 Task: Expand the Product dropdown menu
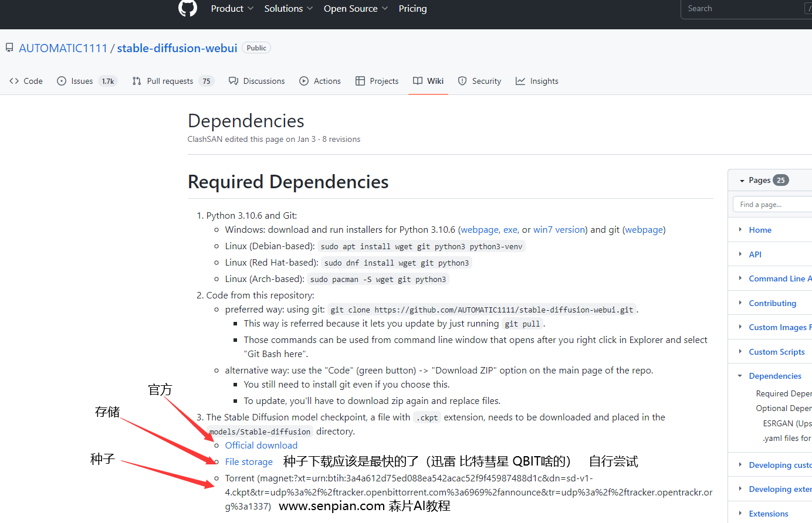232,9
